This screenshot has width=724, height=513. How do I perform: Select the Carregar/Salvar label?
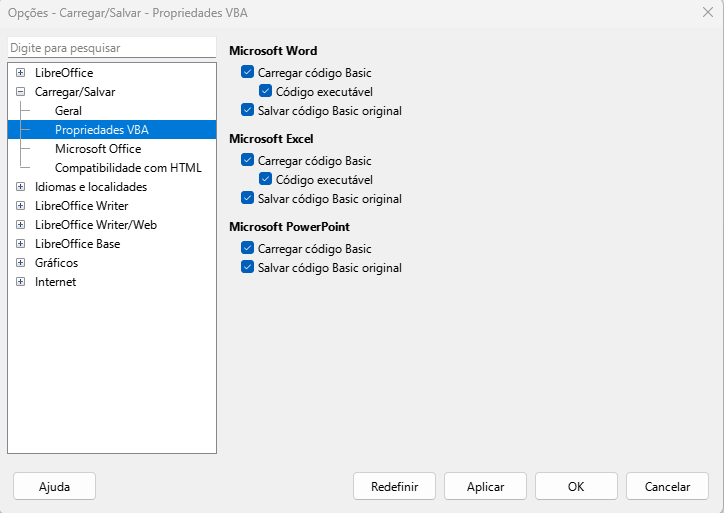pos(75,92)
